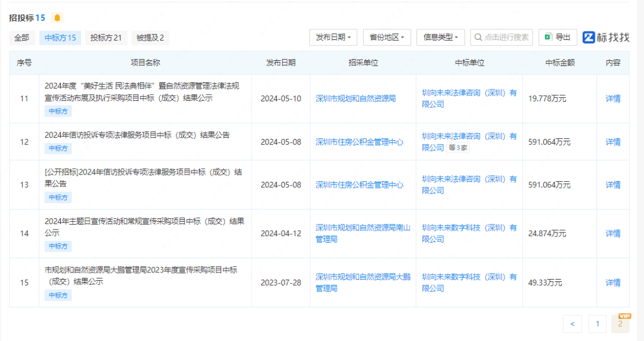Click the search magnifier icon
This screenshot has height=341, width=644.
478,37
